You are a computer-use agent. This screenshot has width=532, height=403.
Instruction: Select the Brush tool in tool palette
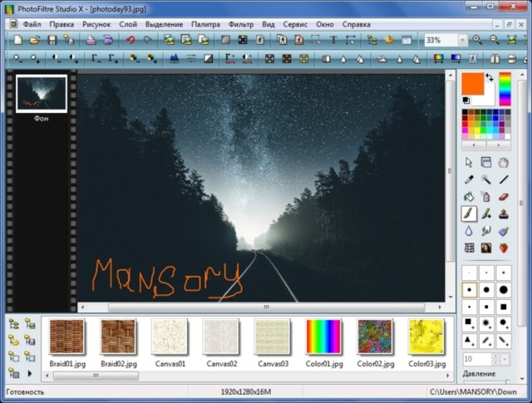pyautogui.click(x=469, y=214)
